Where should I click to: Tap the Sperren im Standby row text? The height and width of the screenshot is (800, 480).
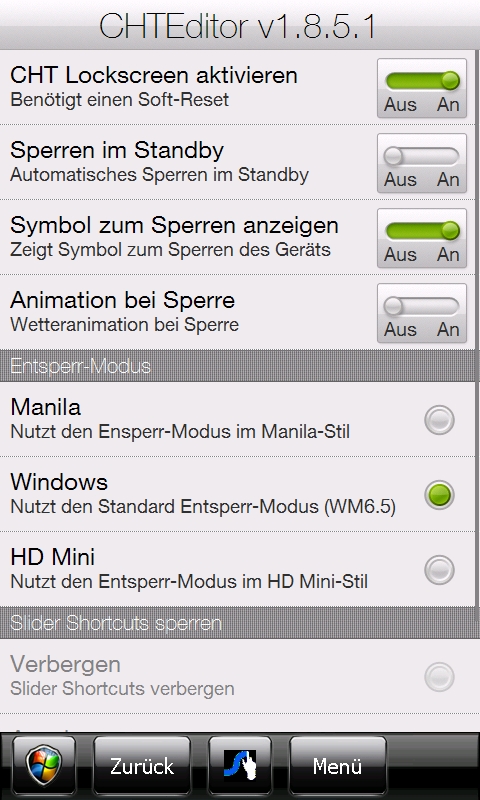159,161
